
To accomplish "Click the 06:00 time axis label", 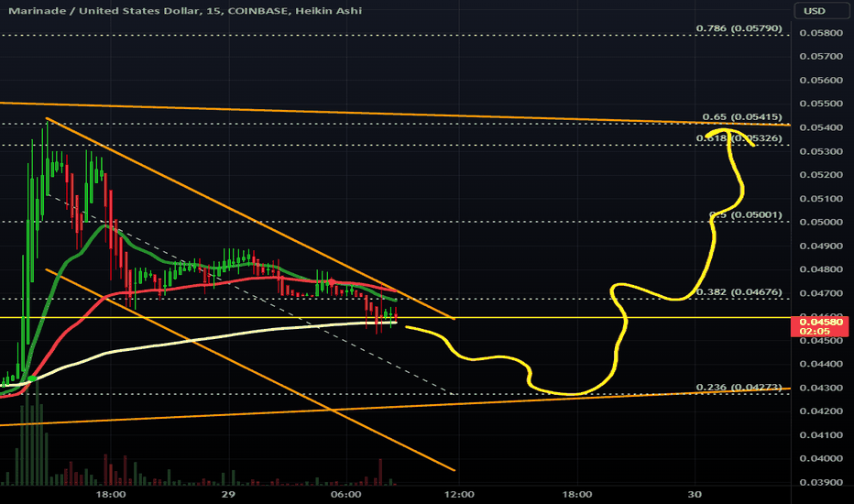I will pyautogui.click(x=345, y=495).
